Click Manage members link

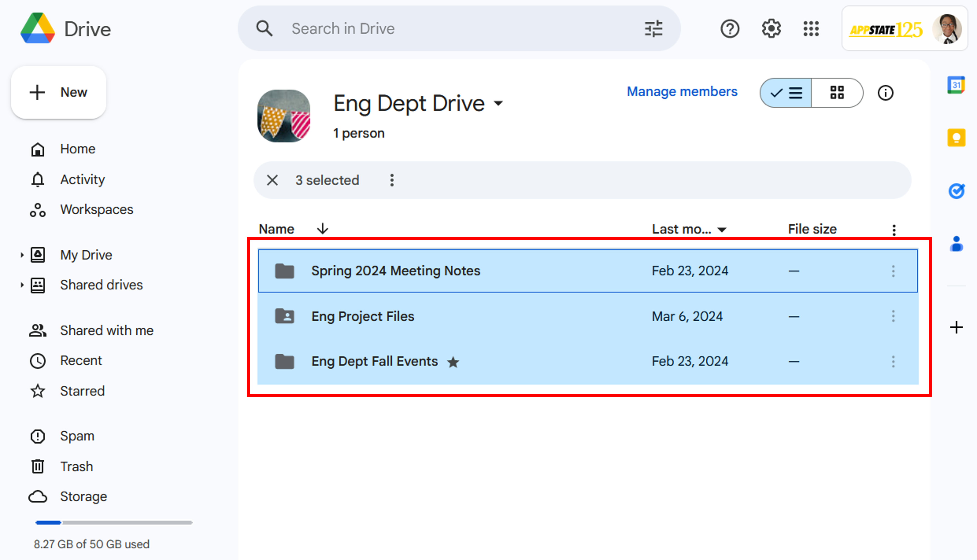click(682, 92)
